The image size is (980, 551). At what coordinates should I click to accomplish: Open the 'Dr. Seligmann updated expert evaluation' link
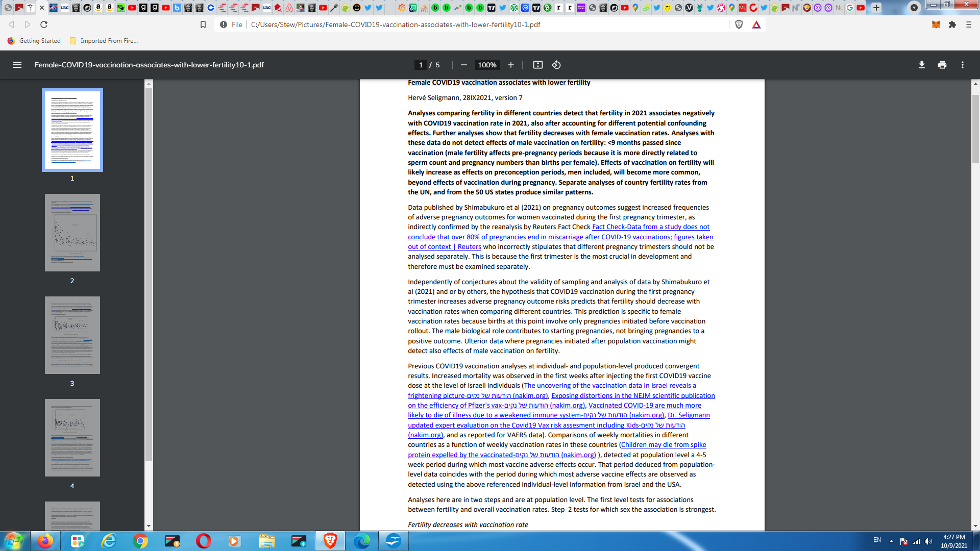pyautogui.click(x=559, y=425)
